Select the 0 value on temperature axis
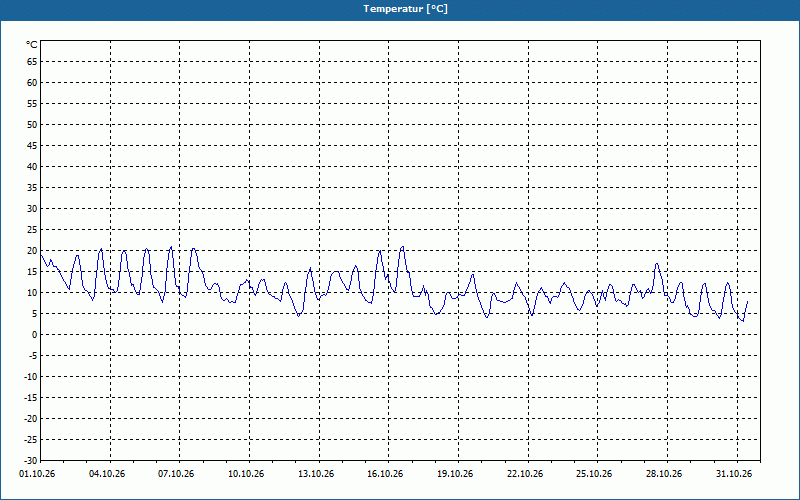Viewport: 800px width, 500px height. point(35,335)
